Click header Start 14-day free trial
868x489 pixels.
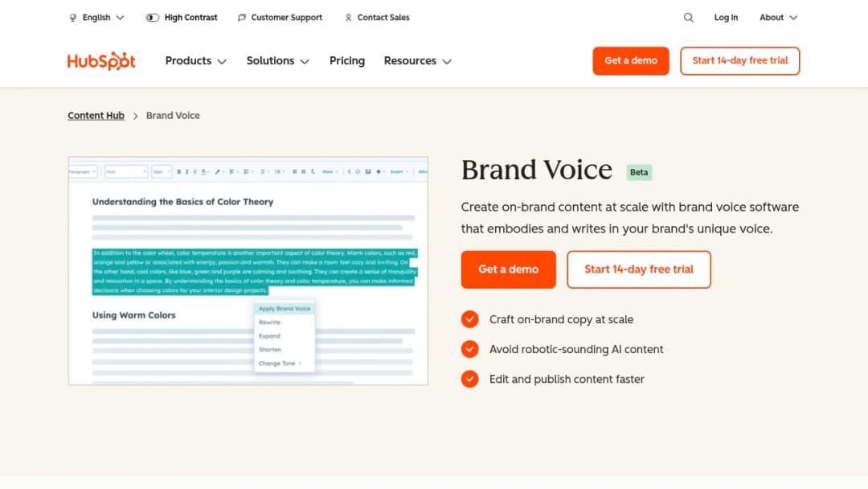pyautogui.click(x=739, y=61)
